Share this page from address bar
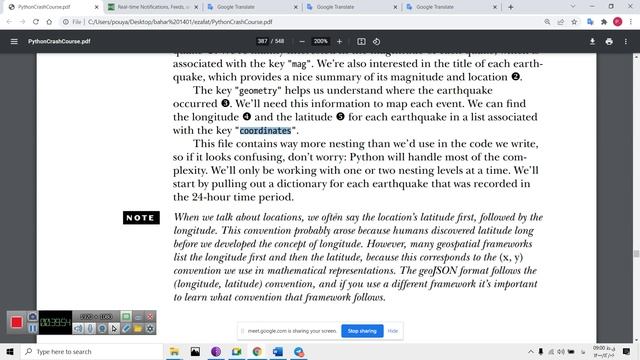This screenshot has width=640, height=360. tap(560, 22)
